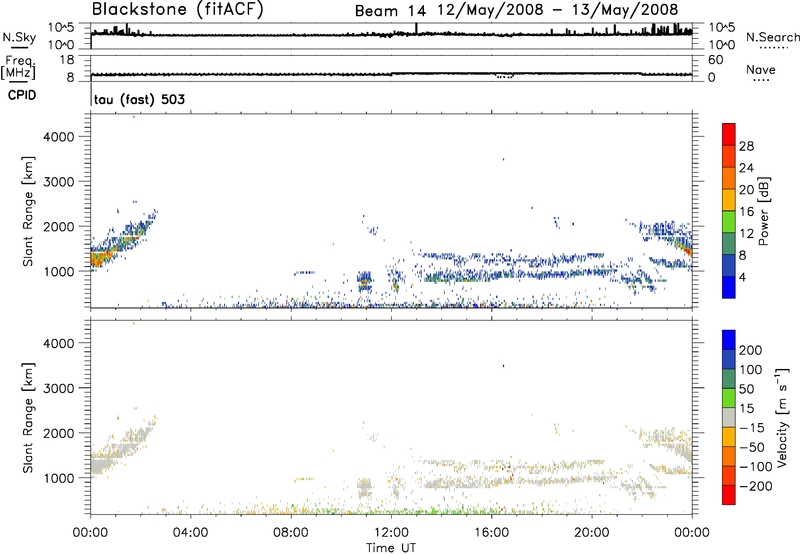Click the echo patch near 11:00 in the power panel
The width and height of the screenshot is (800, 554).
coord(364,282)
